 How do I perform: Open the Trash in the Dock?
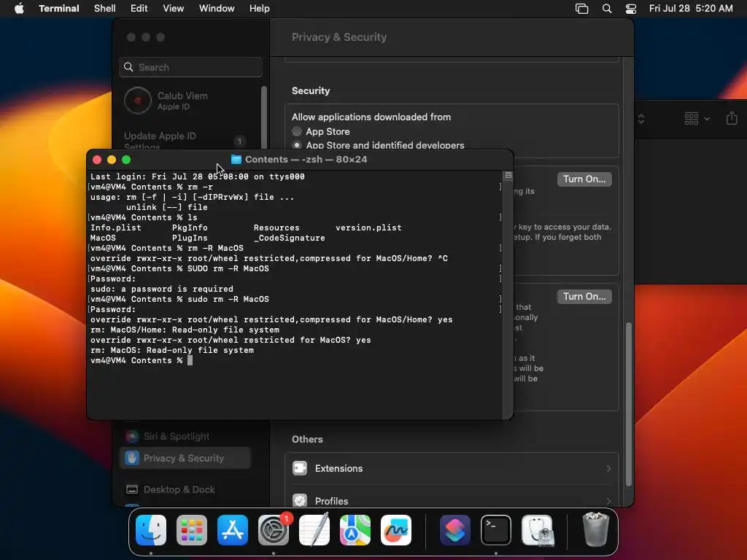(595, 530)
